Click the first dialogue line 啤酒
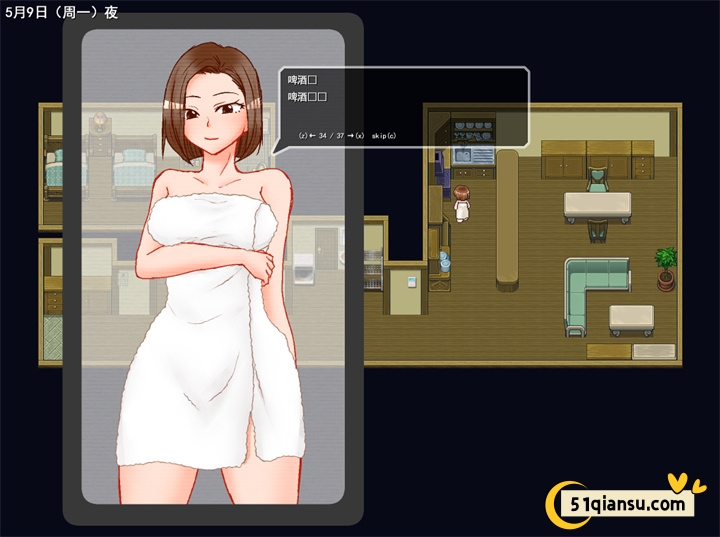 click(x=301, y=79)
